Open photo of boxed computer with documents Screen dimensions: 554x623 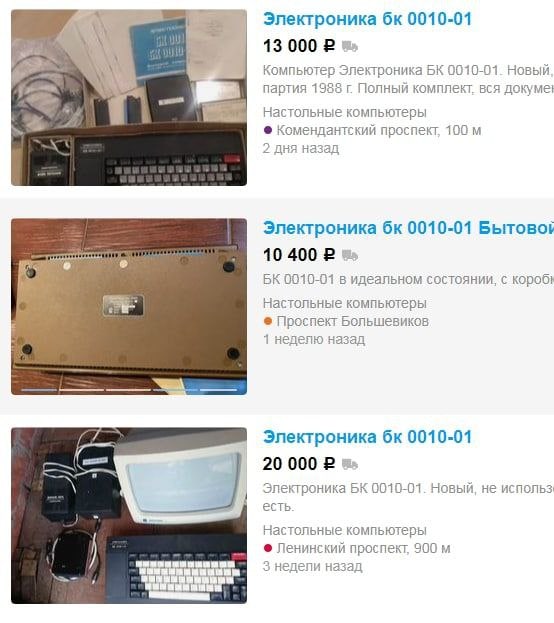click(x=129, y=98)
